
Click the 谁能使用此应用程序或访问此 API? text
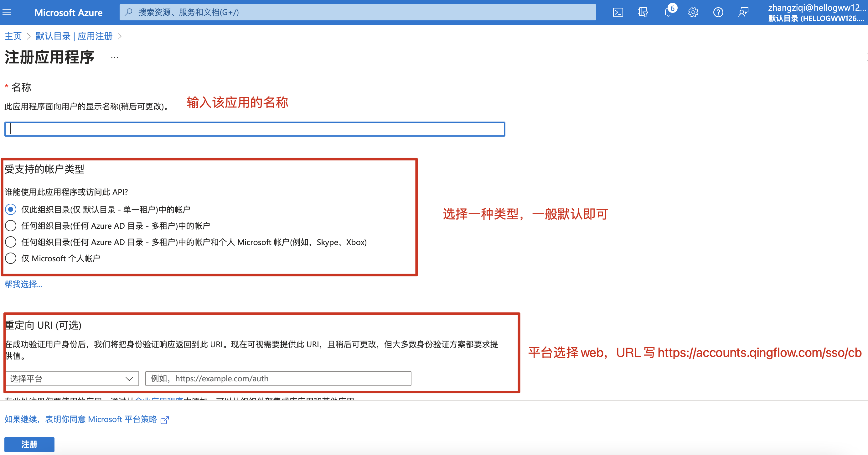click(x=66, y=192)
